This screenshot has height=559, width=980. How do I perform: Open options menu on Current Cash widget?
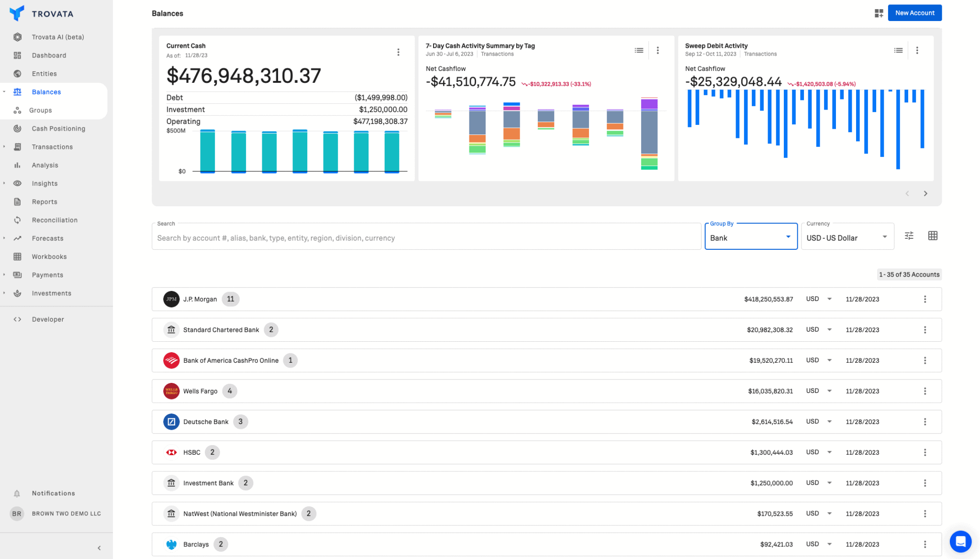pos(398,52)
